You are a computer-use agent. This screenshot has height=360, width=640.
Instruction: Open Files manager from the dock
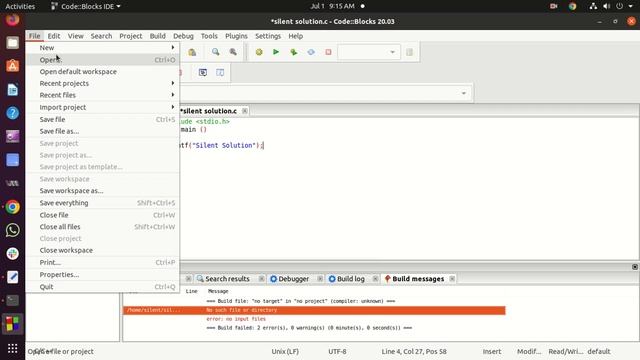point(12,43)
